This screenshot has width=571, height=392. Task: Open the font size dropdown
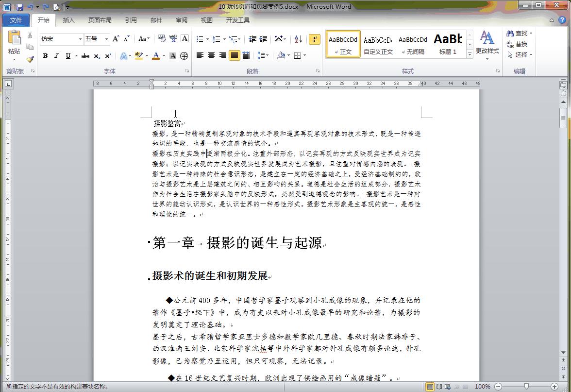pos(106,39)
